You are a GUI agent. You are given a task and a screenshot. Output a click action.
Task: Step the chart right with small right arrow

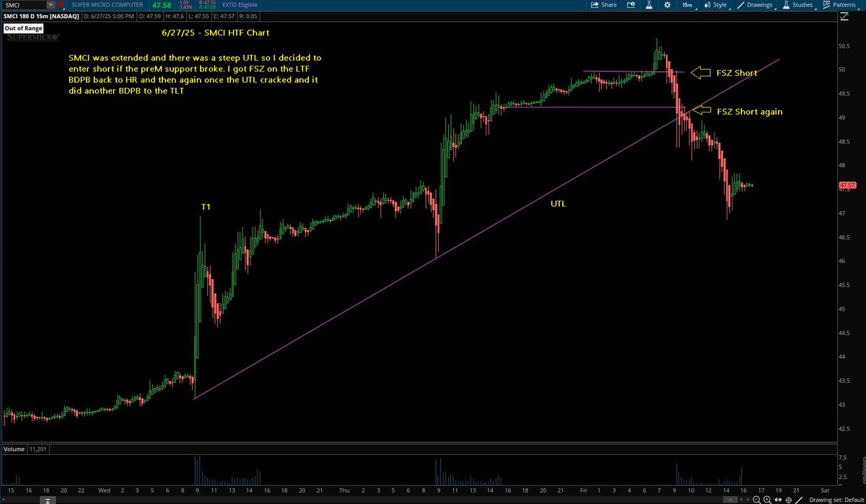(748, 500)
